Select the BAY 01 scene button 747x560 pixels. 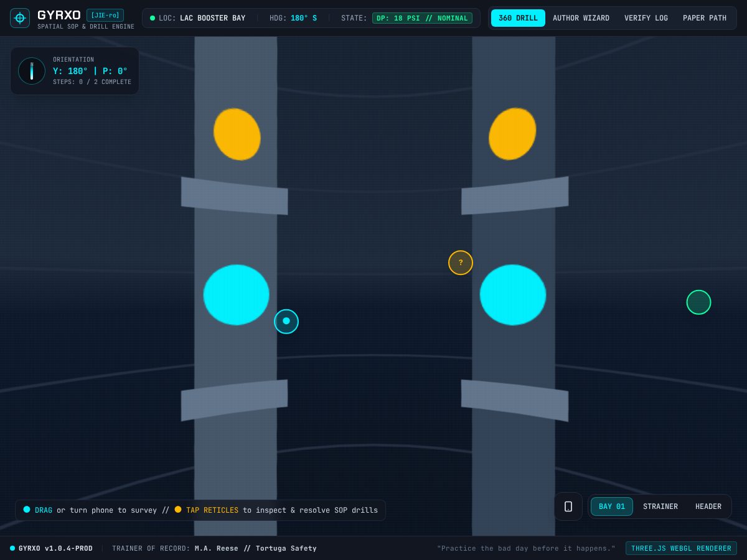click(x=612, y=506)
